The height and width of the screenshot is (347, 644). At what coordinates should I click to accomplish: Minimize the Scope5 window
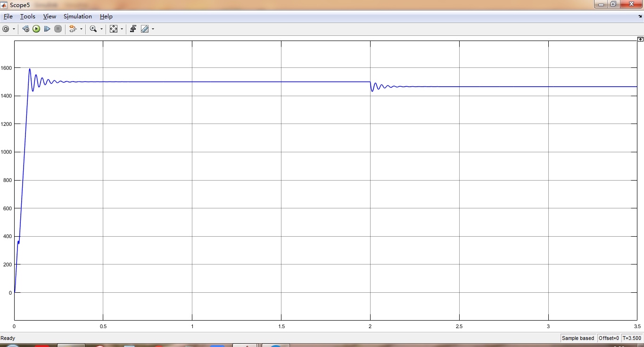601,4
